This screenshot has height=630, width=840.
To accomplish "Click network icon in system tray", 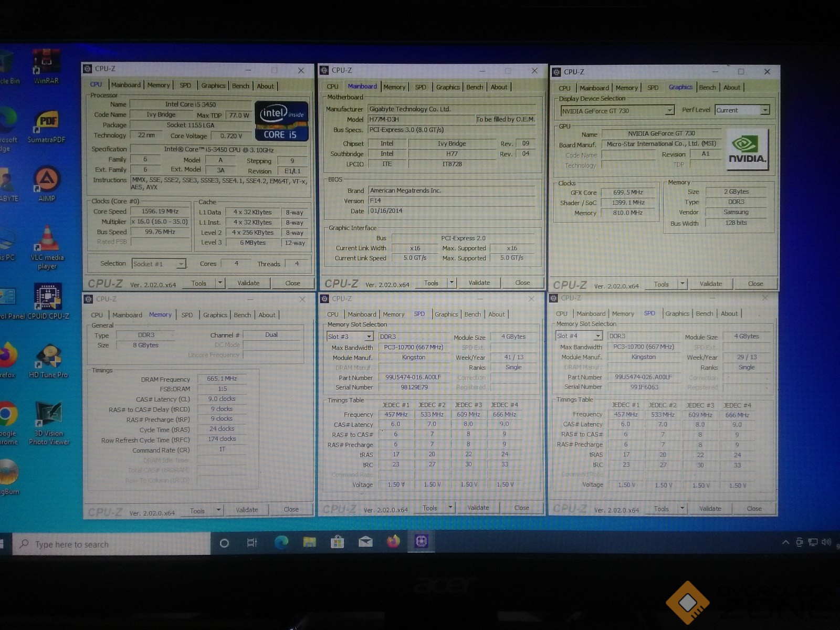I will [x=813, y=542].
